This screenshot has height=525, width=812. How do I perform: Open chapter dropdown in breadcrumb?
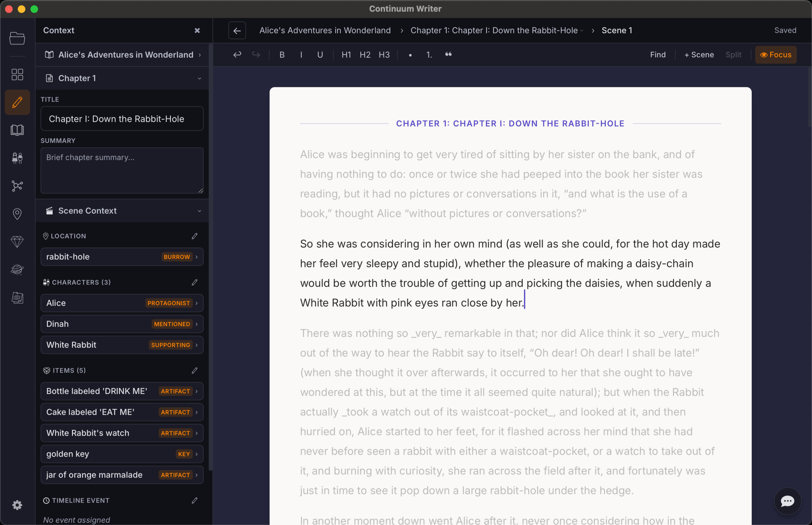(581, 31)
